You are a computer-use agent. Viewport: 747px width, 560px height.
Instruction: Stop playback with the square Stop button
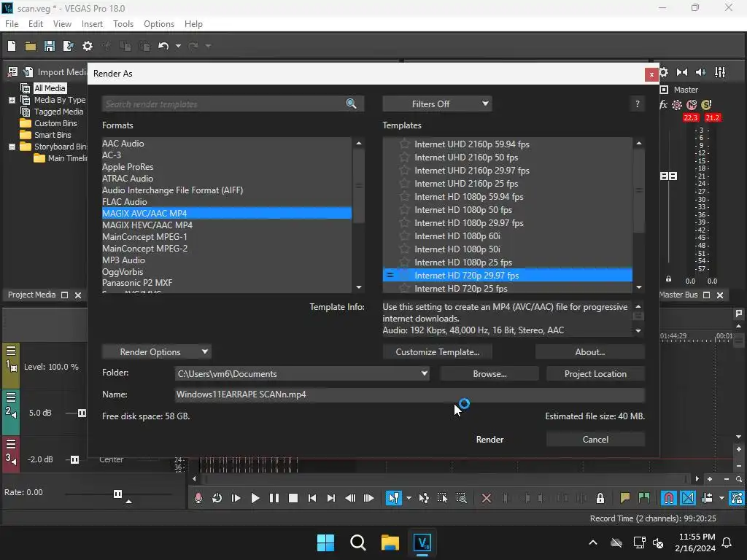tap(293, 498)
